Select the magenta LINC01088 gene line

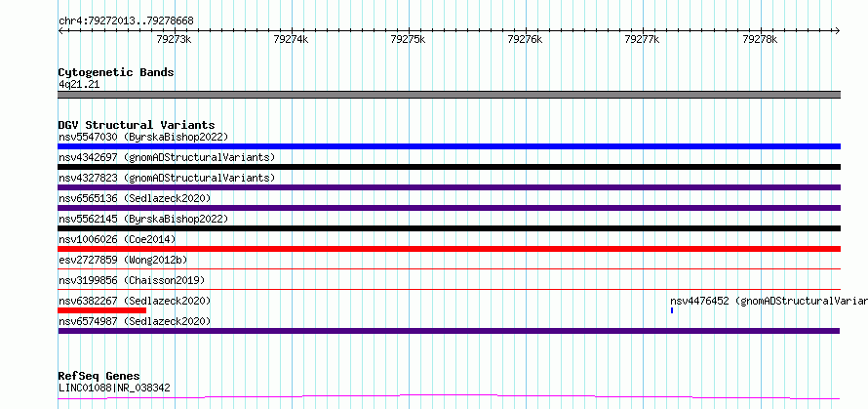click(x=449, y=397)
